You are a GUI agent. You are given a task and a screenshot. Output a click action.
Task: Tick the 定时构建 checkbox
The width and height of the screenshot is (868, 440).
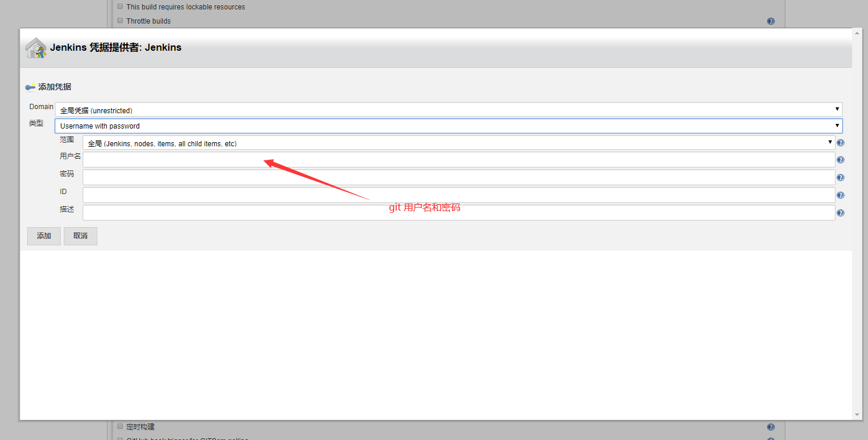tap(120, 426)
